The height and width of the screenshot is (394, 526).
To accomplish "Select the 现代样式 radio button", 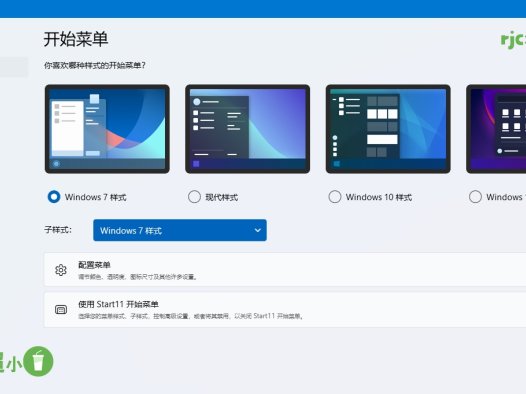I will click(194, 197).
